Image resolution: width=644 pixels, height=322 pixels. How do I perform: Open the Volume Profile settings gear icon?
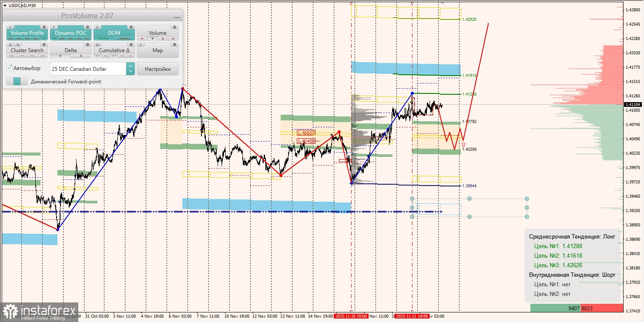click(x=44, y=27)
